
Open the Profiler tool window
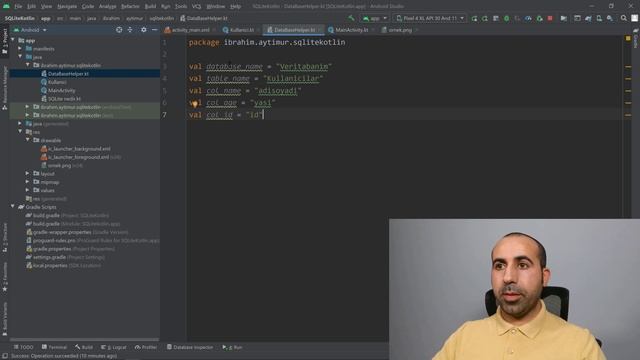pos(146,347)
